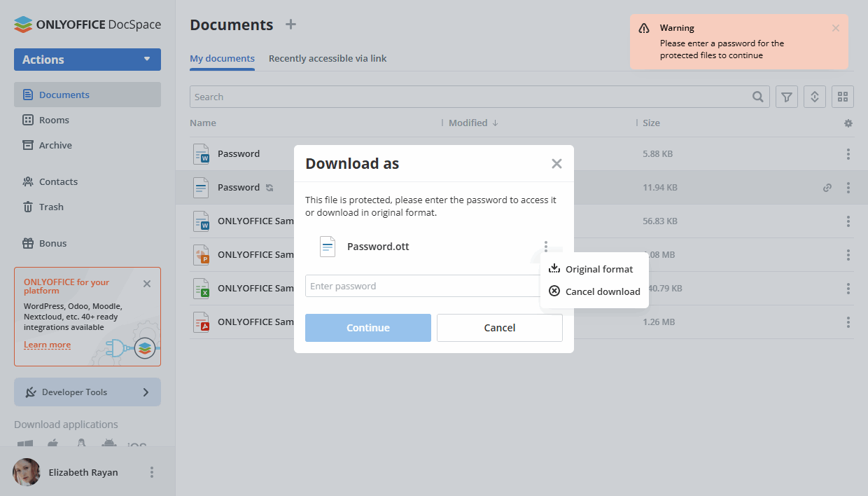Viewport: 868px width, 496px height.
Task: Click Elizabeth Rayan's avatar
Action: 27,472
